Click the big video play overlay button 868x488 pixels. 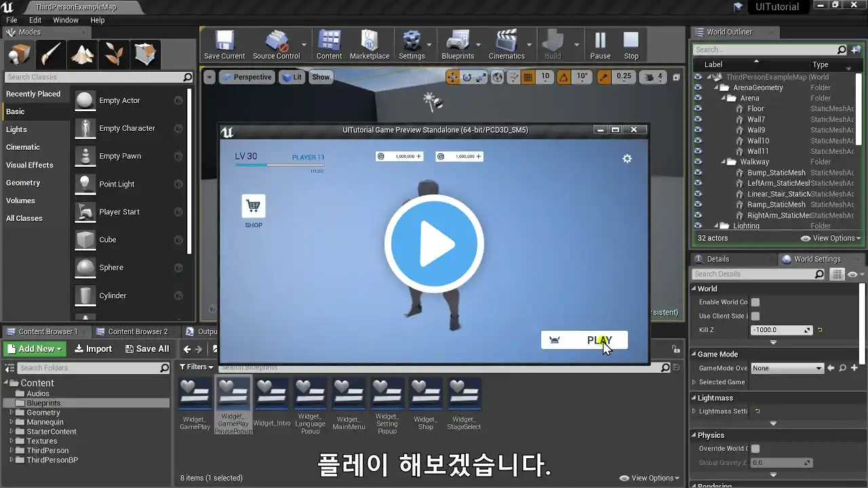tap(434, 244)
